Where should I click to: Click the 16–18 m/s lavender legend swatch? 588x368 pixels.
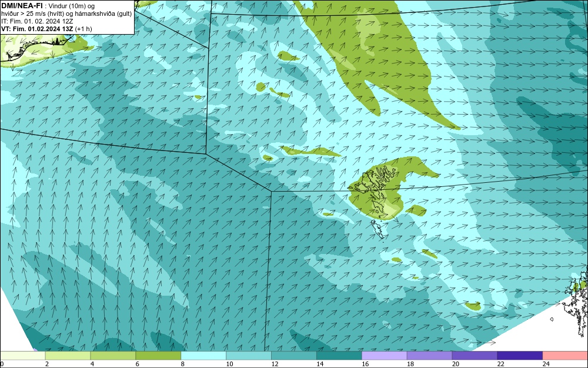pos(385,355)
